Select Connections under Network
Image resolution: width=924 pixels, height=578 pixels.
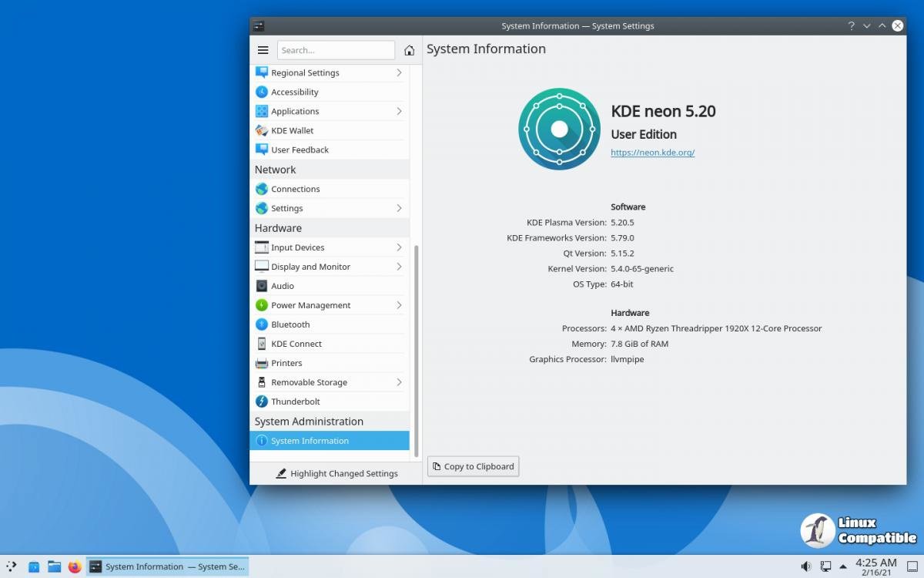(295, 189)
